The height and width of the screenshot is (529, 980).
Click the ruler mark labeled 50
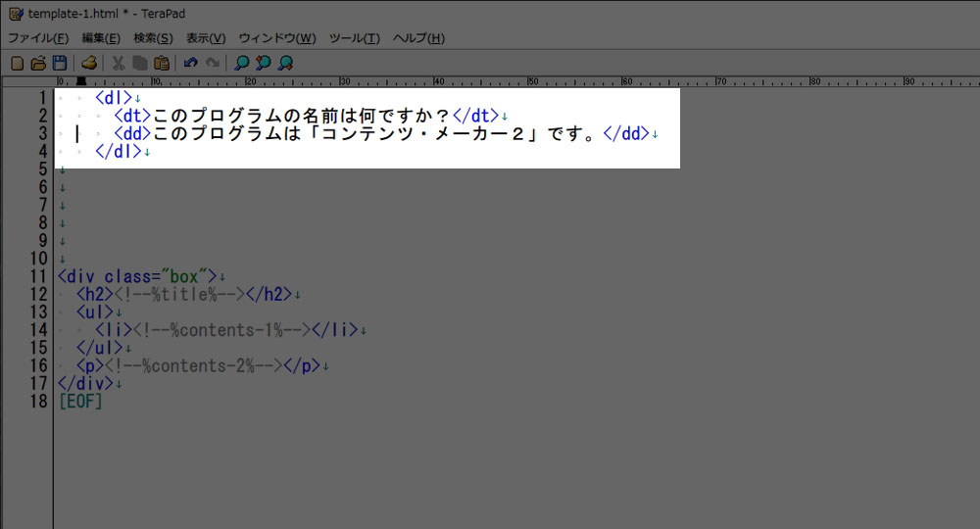pos(532,81)
